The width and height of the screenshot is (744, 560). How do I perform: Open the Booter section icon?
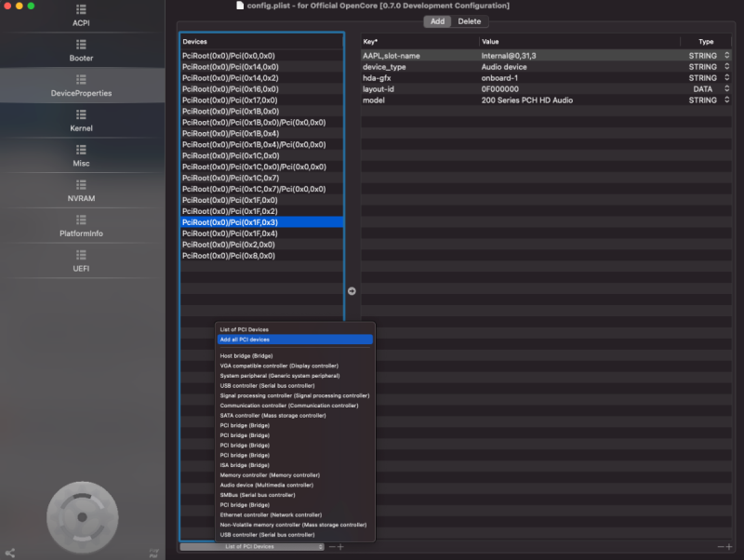82,44
